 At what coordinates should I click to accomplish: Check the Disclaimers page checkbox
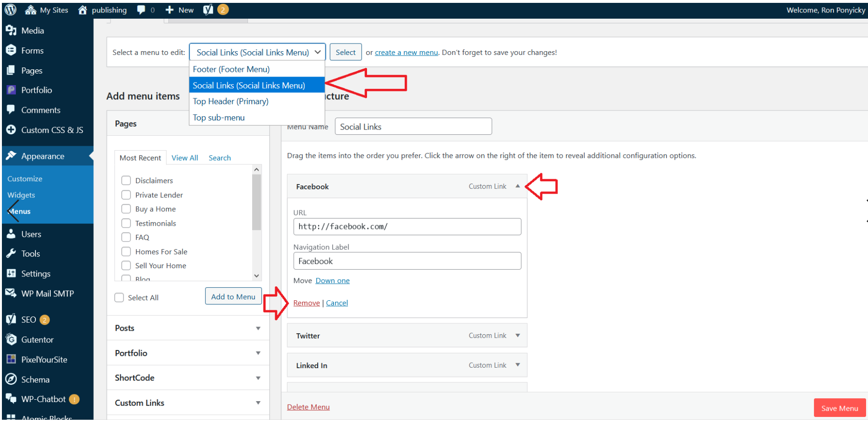tap(126, 180)
